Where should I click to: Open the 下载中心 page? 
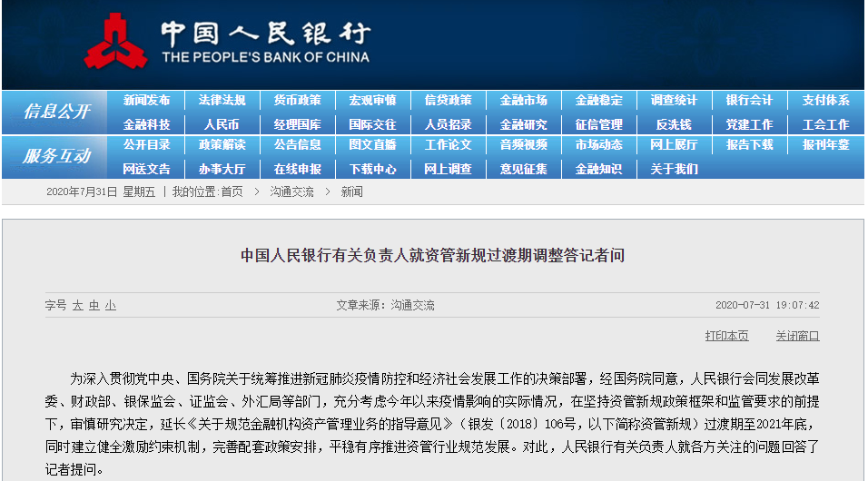tap(372, 169)
